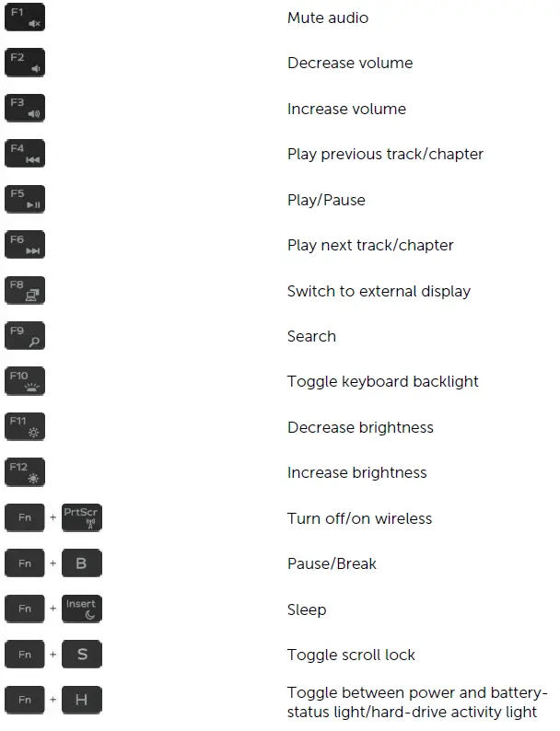Click the F6 next track key icon

[x=25, y=245]
